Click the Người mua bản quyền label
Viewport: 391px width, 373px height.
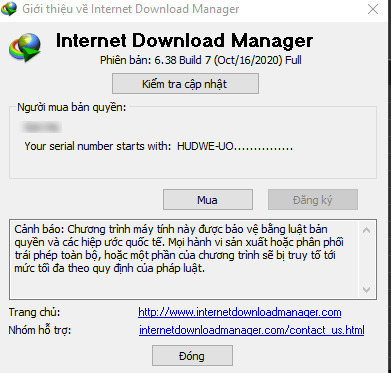pos(72,107)
